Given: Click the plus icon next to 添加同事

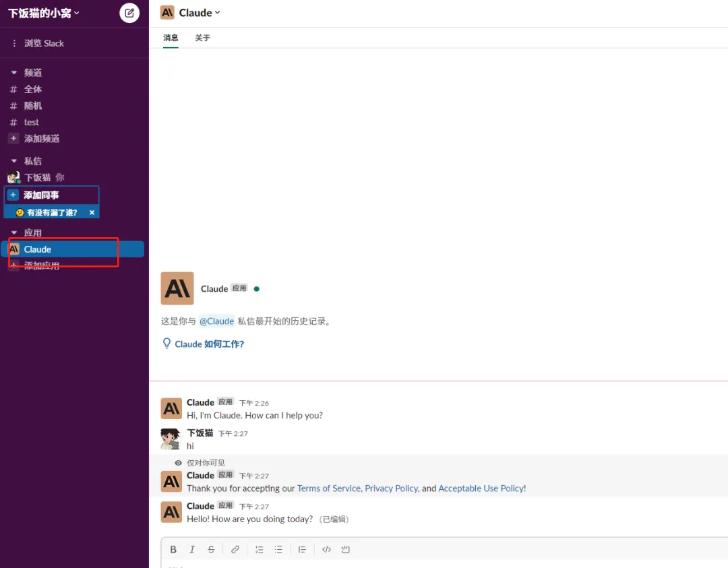Looking at the screenshot, I should (x=13, y=195).
